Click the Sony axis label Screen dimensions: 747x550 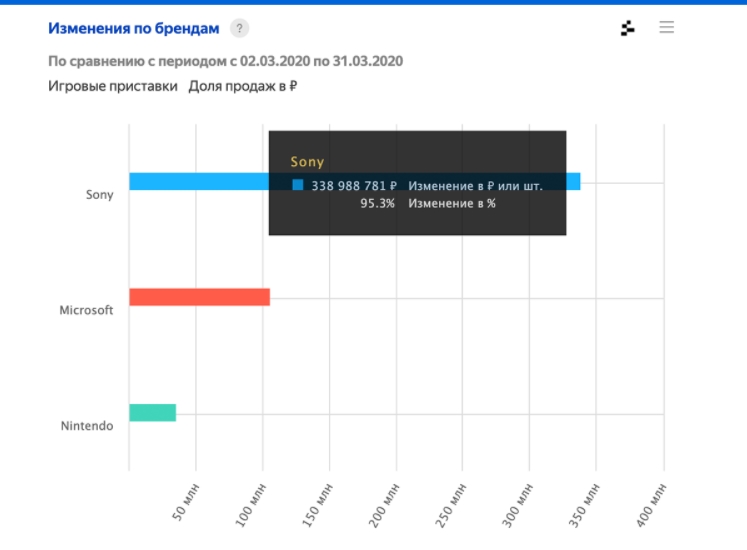coord(100,195)
